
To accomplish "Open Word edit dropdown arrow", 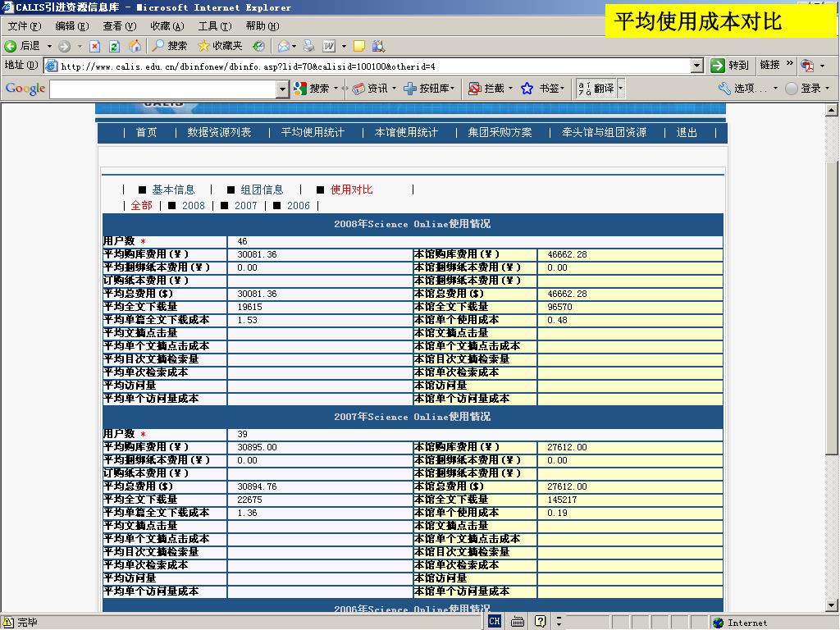I will tap(344, 47).
